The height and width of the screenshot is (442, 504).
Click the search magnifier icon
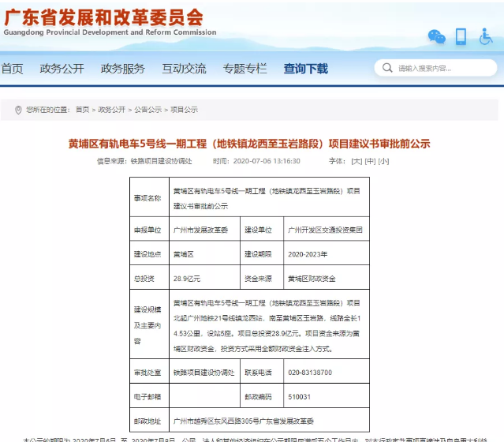[387, 68]
